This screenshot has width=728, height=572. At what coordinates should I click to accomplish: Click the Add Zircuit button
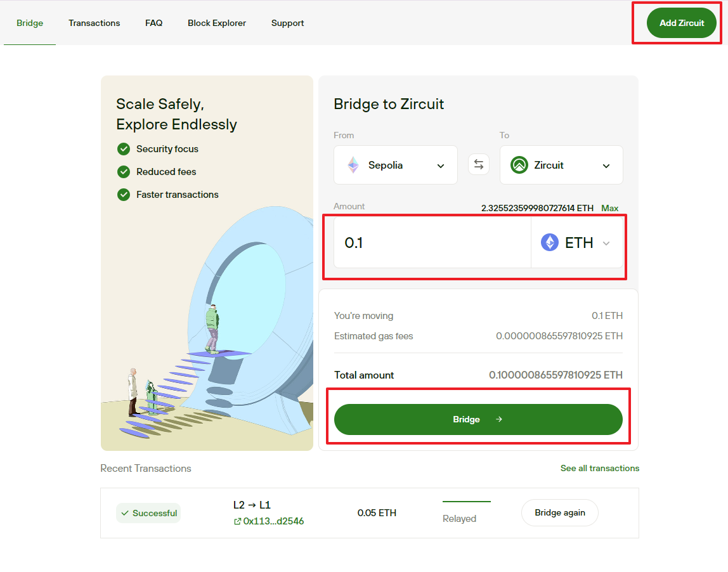(x=682, y=23)
